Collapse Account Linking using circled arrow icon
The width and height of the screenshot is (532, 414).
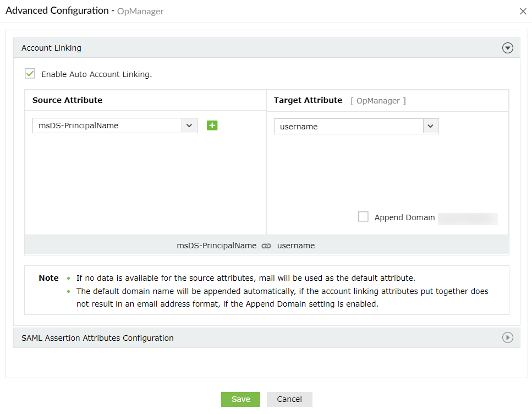click(x=508, y=48)
